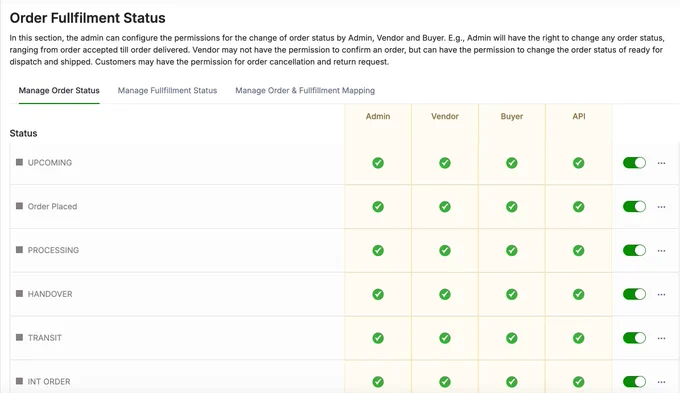Image resolution: width=680 pixels, height=393 pixels.
Task: Toggle the INT ORDER status switch
Action: (634, 382)
